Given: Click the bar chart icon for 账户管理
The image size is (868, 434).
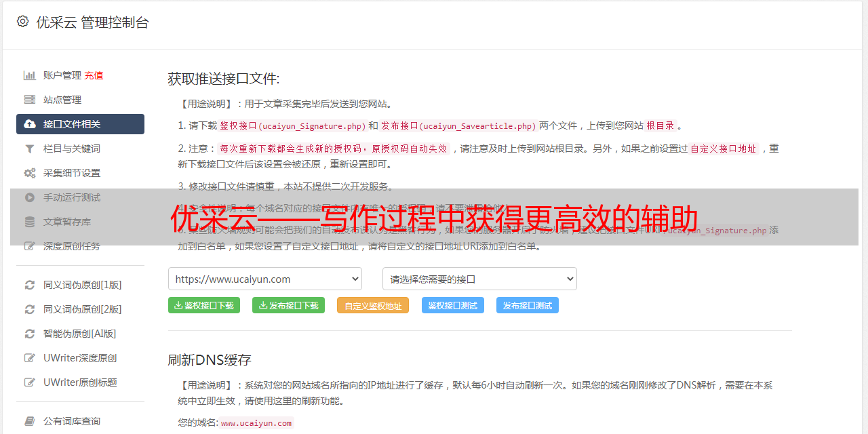Looking at the screenshot, I should tap(30, 75).
